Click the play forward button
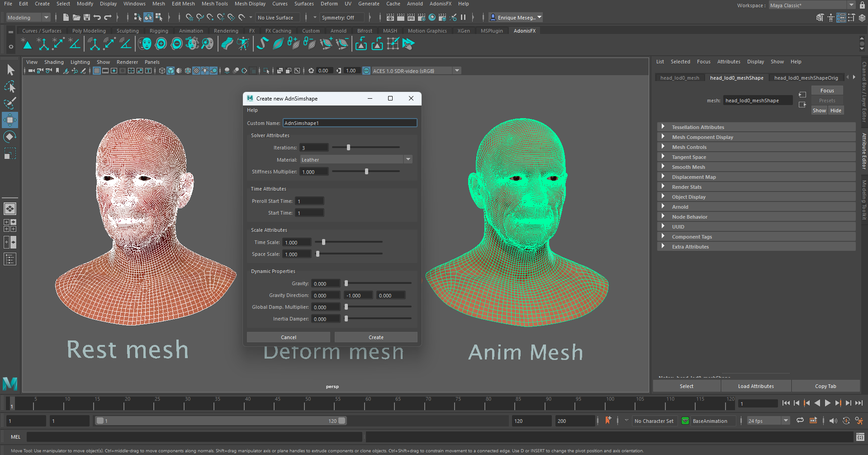Image resolution: width=868 pixels, height=455 pixels. [x=827, y=403]
